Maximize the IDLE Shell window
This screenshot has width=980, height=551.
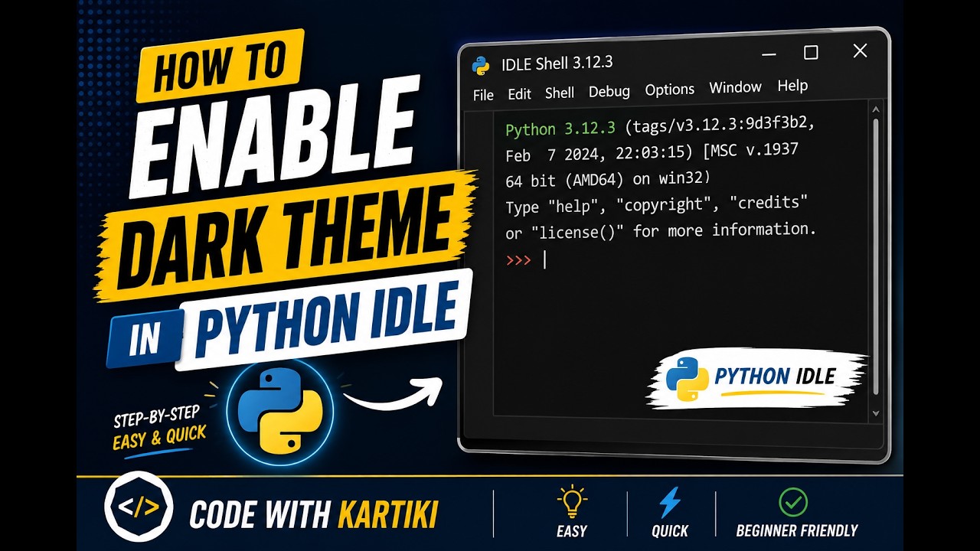811,52
